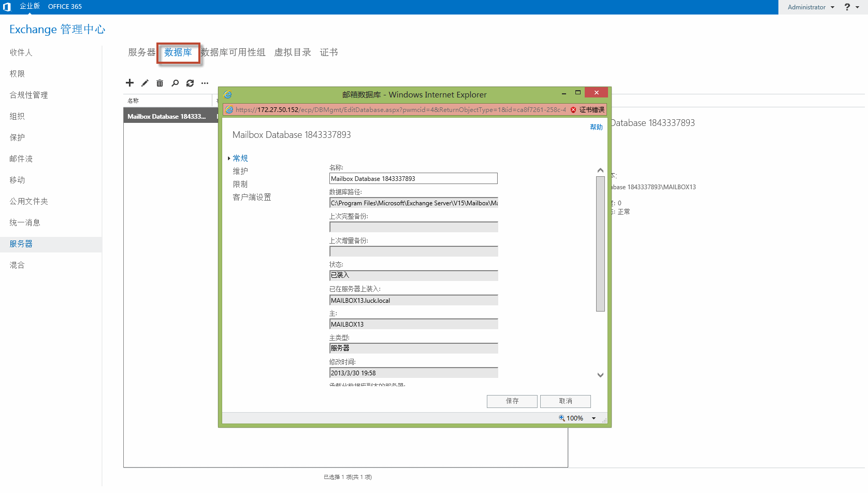Minimize the mailbox database popup window
The width and height of the screenshot is (868, 493).
tap(564, 93)
